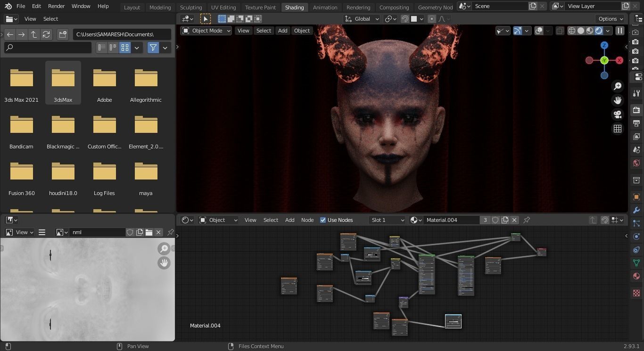Screen dimensions: 644x351
Task: Open the Object Mode dropdown
Action: pyautogui.click(x=206, y=31)
